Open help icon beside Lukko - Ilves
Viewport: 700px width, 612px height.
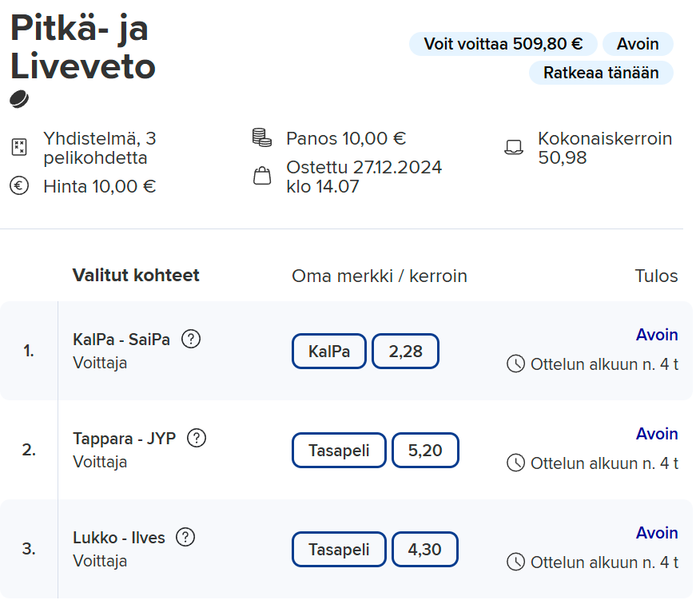point(185,538)
